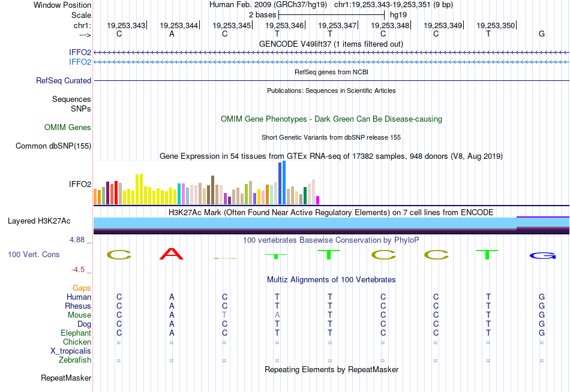This screenshot has width=570, height=392.
Task: Click ruler position label 19,253,350
Action: [496, 25]
